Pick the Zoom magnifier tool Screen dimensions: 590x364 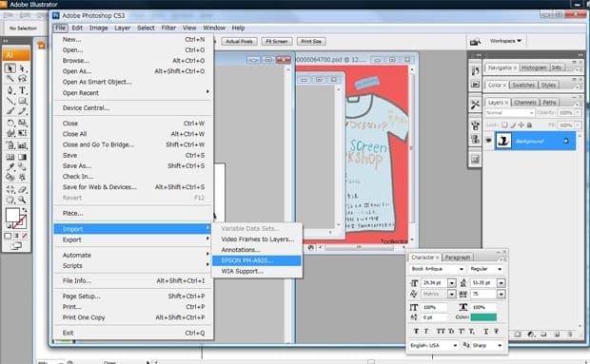[22, 200]
